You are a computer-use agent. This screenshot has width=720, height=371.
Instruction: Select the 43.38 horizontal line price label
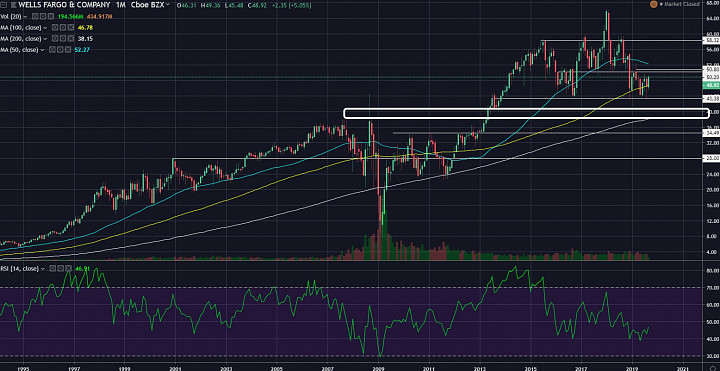[710, 98]
